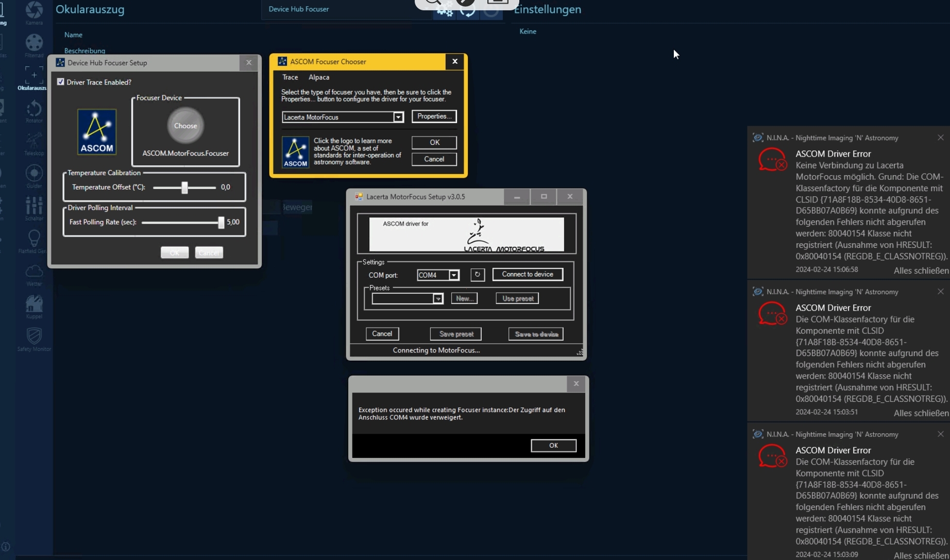Image resolution: width=950 pixels, height=560 pixels.
Task: Adjust the Fast Polling Rate slider
Action: (182, 223)
